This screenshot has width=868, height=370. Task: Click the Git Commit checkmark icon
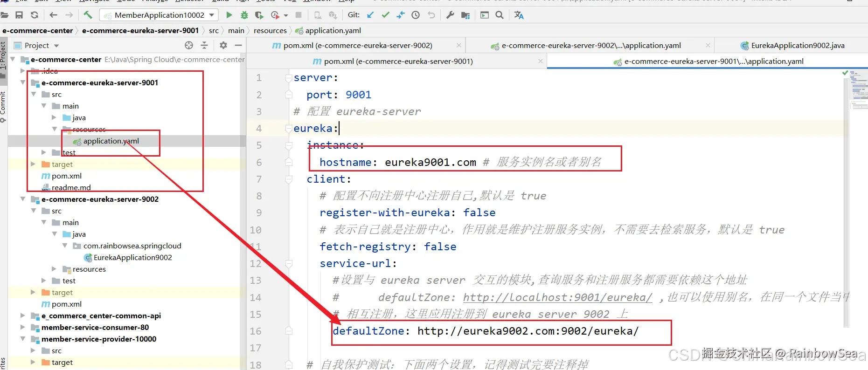[385, 15]
